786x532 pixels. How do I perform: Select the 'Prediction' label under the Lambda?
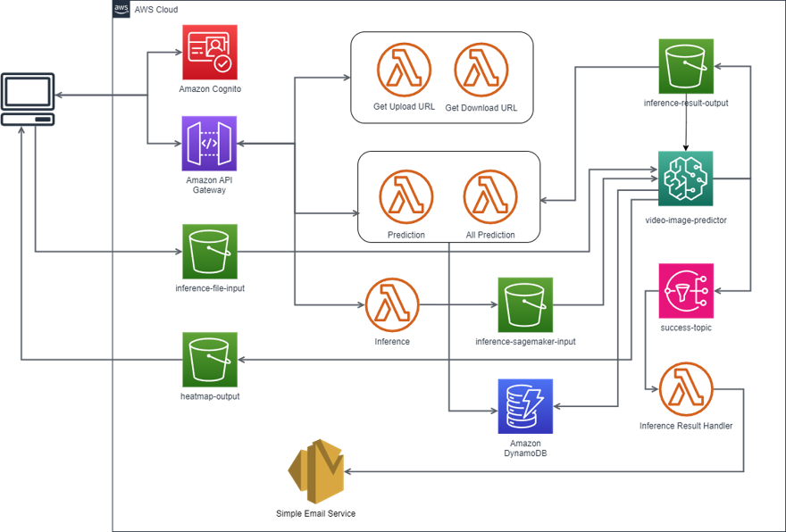pos(406,235)
